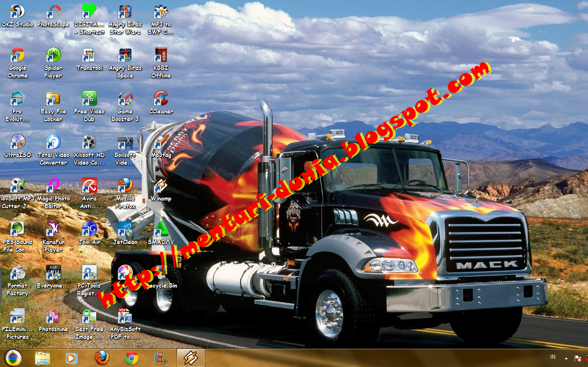
Task: Launch Angry Birds Space shortcut
Action: (x=125, y=63)
